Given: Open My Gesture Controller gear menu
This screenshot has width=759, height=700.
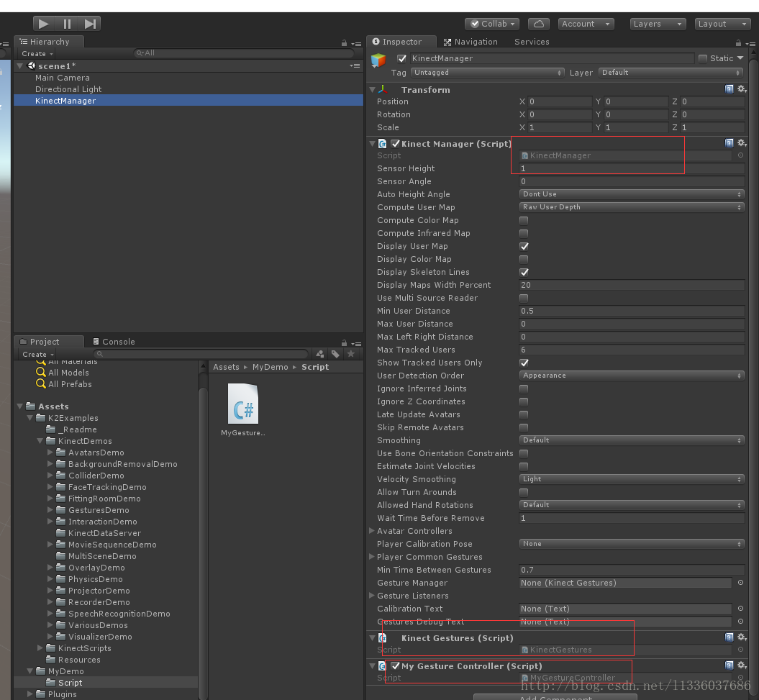Looking at the screenshot, I should pyautogui.click(x=742, y=665).
